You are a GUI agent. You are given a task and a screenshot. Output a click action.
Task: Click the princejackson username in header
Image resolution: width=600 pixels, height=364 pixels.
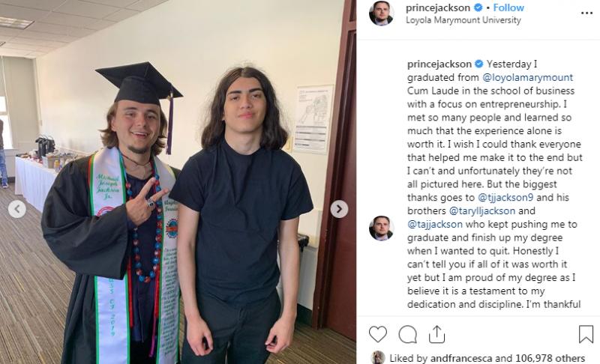pyautogui.click(x=437, y=7)
